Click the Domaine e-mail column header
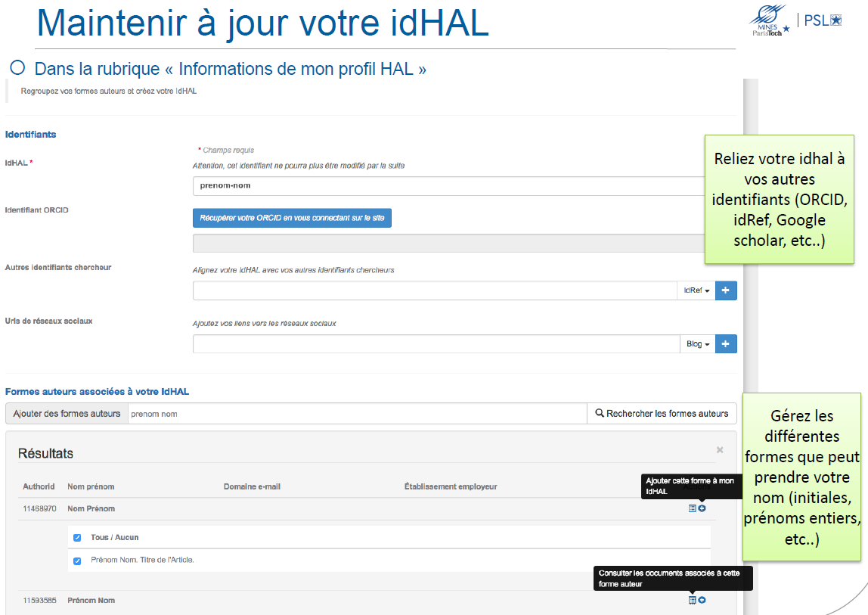The width and height of the screenshot is (868, 615). coord(252,486)
